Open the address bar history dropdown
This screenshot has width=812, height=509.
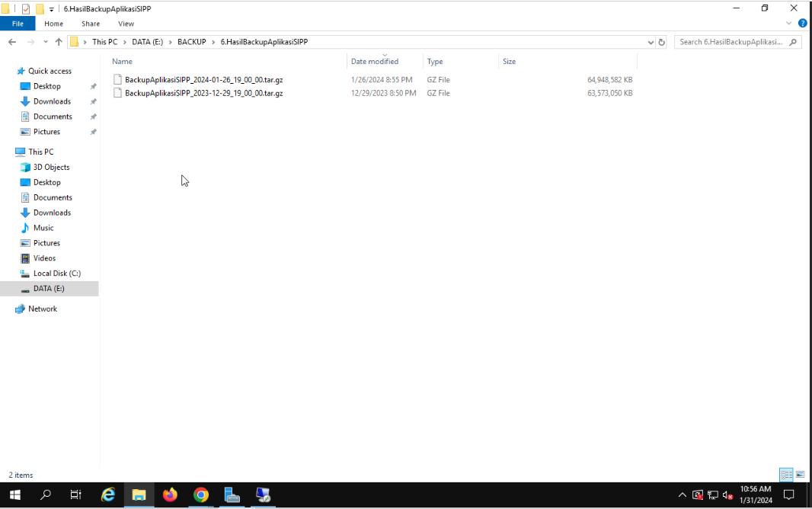[x=650, y=42]
